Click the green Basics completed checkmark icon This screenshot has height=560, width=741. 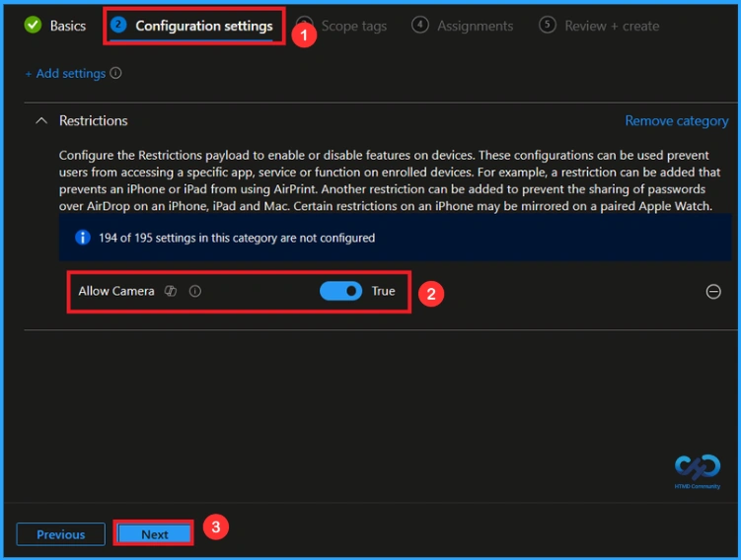34,25
